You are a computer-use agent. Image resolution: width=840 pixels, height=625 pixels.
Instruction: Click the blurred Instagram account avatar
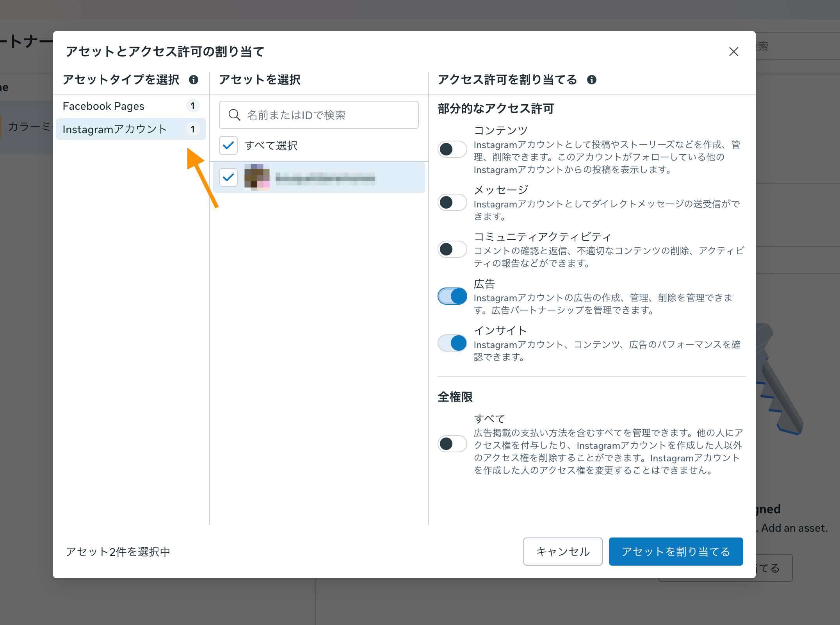coord(257,177)
